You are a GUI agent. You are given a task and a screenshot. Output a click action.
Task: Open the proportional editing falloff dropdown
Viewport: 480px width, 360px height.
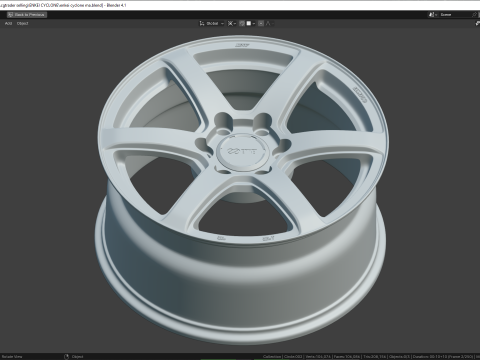[270, 23]
